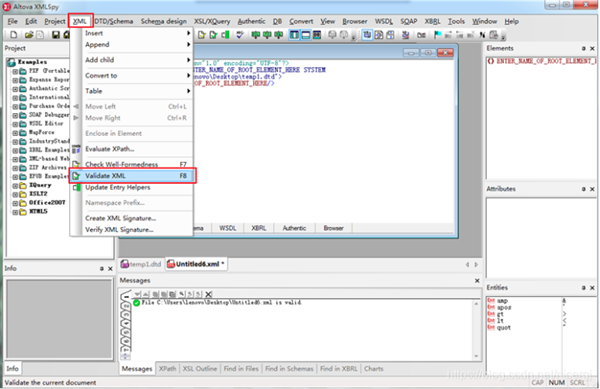Click the find icon in Messages toolbar
Viewport: 600px width, 389px height.
182,294
